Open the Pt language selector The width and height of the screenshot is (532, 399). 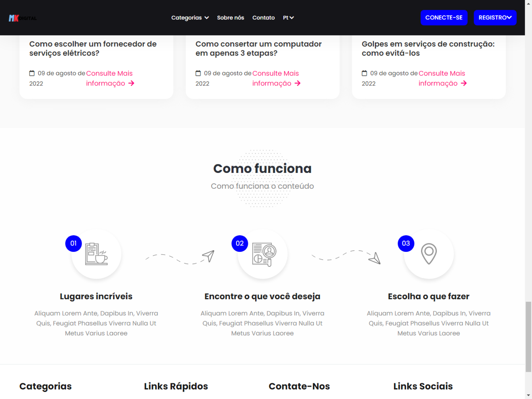pos(288,18)
